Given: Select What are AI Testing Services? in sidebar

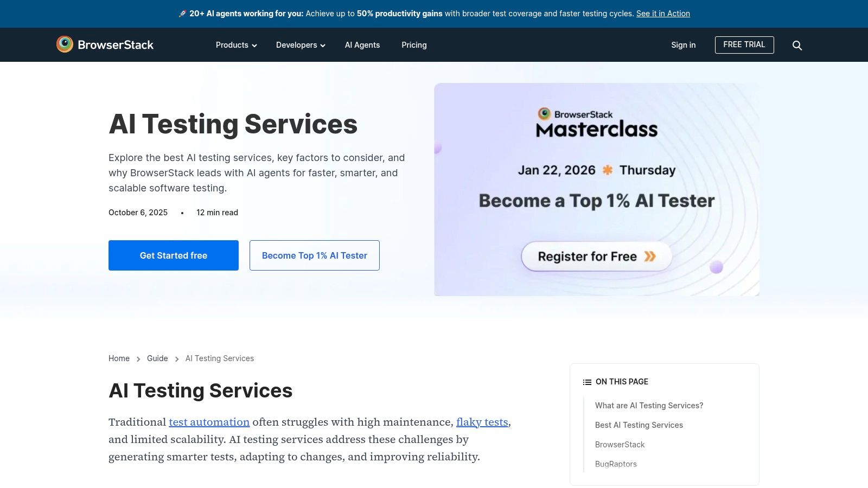Looking at the screenshot, I should 649,405.
